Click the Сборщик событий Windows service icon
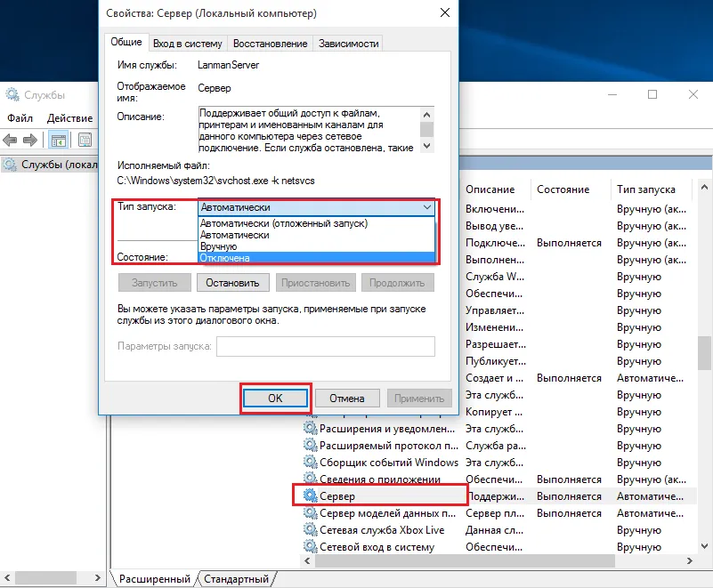 (x=310, y=463)
